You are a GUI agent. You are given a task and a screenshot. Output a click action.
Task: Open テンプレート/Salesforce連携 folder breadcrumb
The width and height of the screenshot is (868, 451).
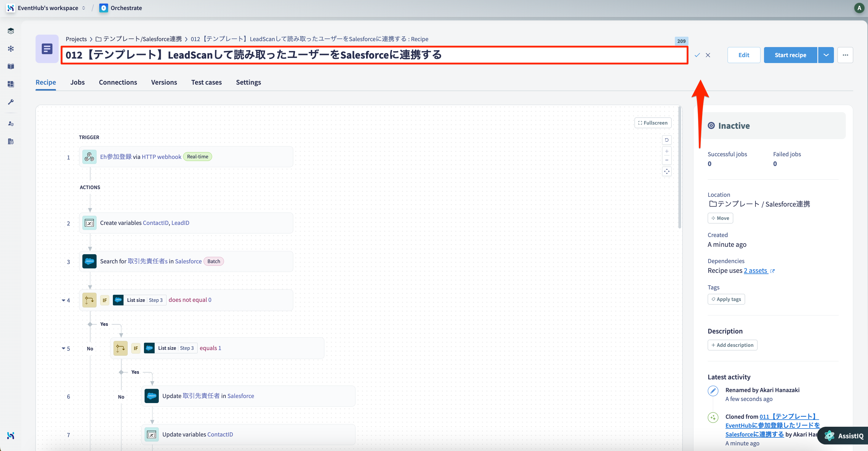click(139, 39)
